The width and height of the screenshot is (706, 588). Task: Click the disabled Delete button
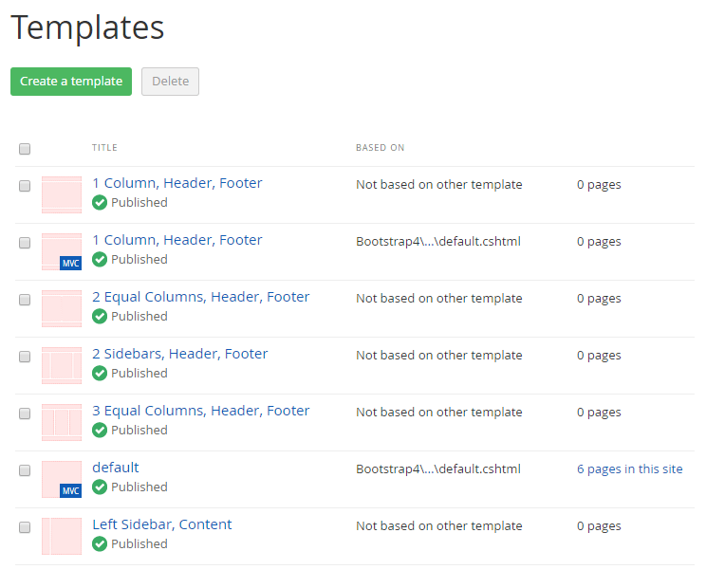tap(170, 82)
